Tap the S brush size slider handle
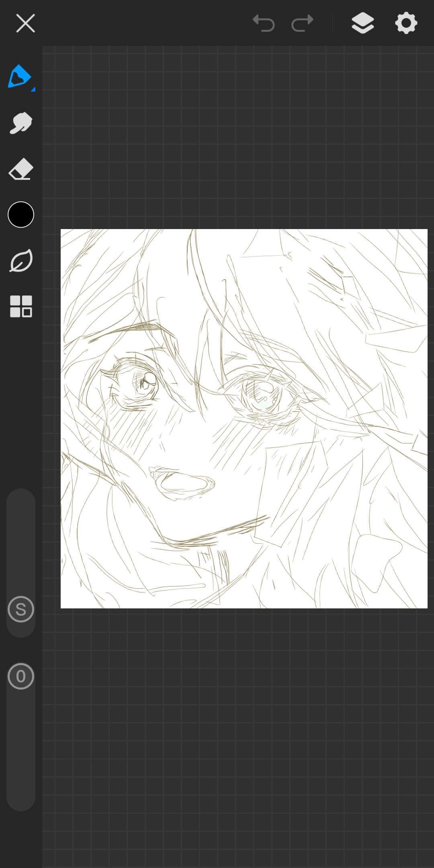Screen dimensions: 434x868 [x=21, y=609]
